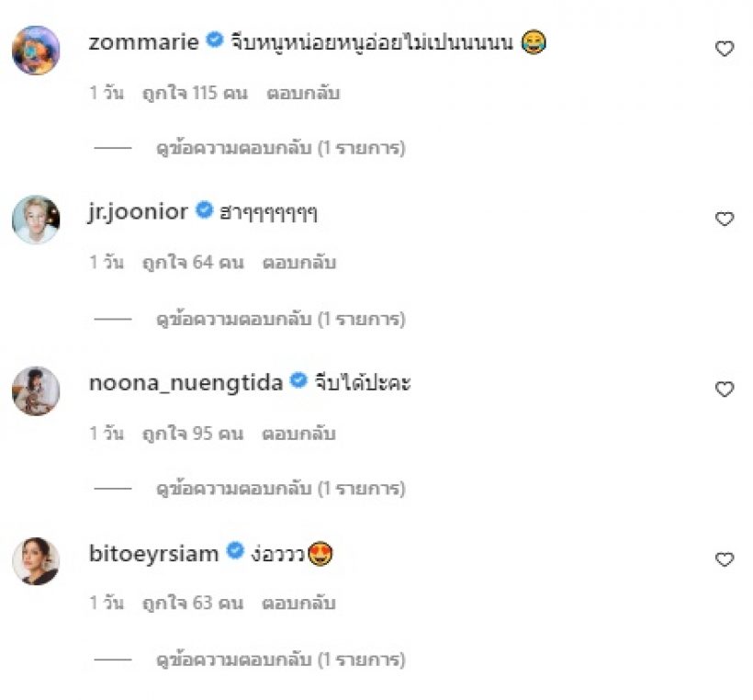The image size is (753, 700).
Task: Reply to bitoeyrsiam's comment
Action: [298, 604]
